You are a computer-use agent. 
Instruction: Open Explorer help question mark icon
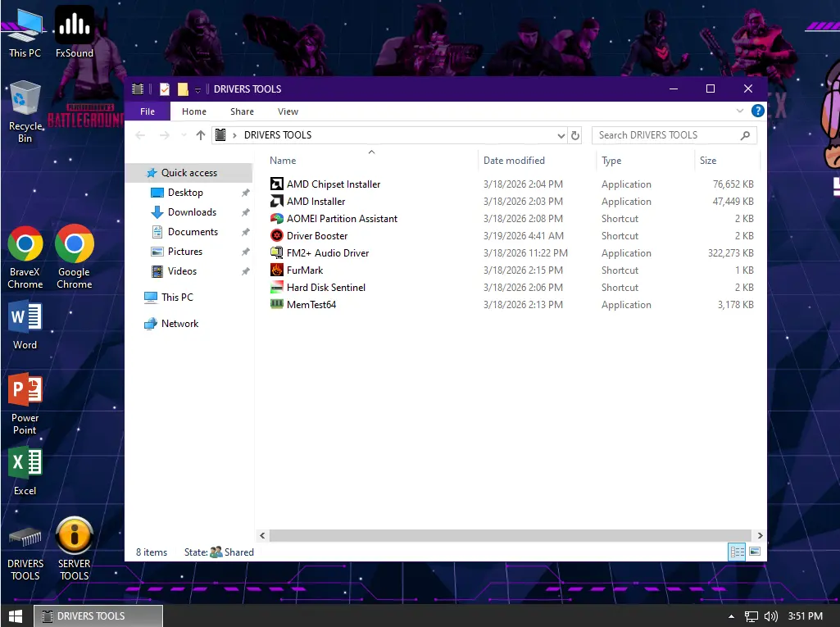point(757,111)
